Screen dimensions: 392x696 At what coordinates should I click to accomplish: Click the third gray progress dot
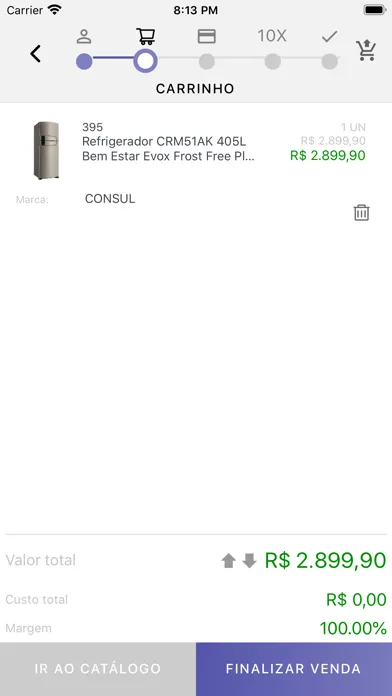tap(207, 61)
